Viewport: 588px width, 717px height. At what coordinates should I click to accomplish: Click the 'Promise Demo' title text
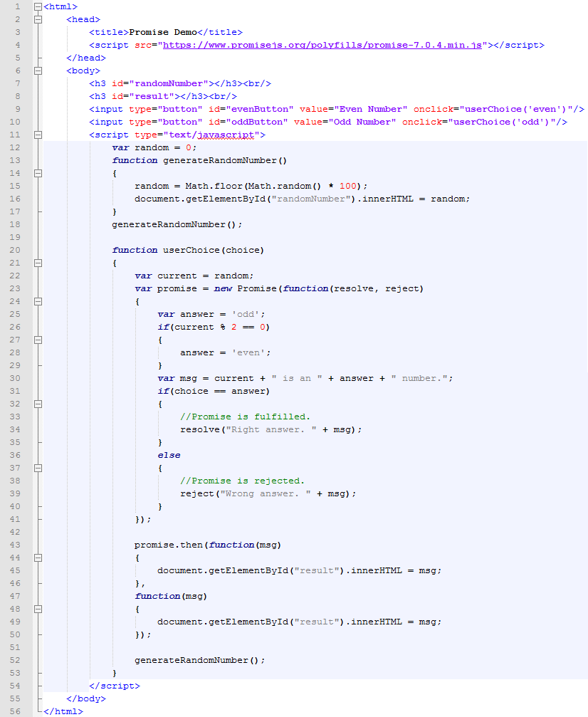pos(163,32)
